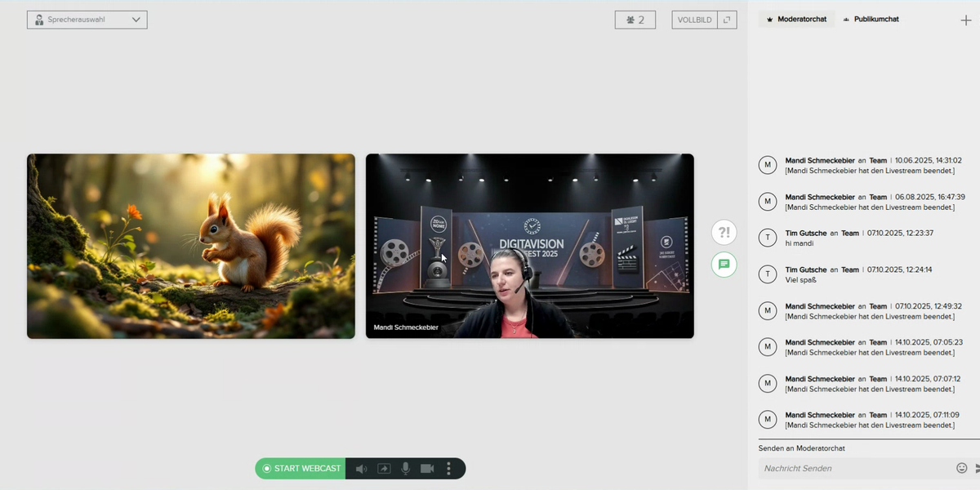Expand the speaker selection person icon
Viewport: 980px width, 490px height.
coord(38,20)
